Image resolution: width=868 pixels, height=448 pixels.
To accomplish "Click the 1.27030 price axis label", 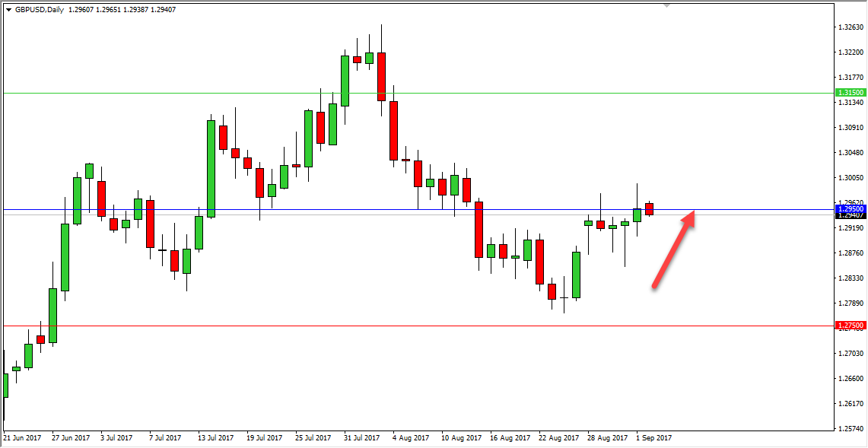I will tap(851, 354).
